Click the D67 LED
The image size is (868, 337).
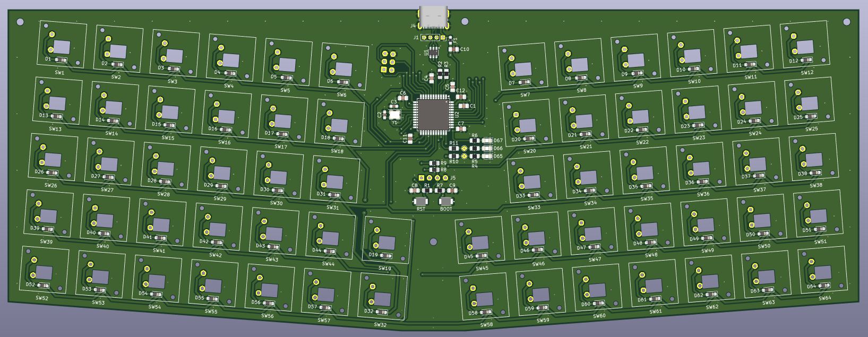click(487, 141)
